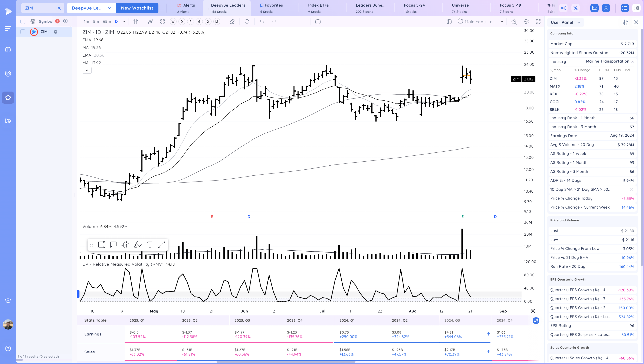
Task: Open the calendar date picker icon
Action: 318,22
